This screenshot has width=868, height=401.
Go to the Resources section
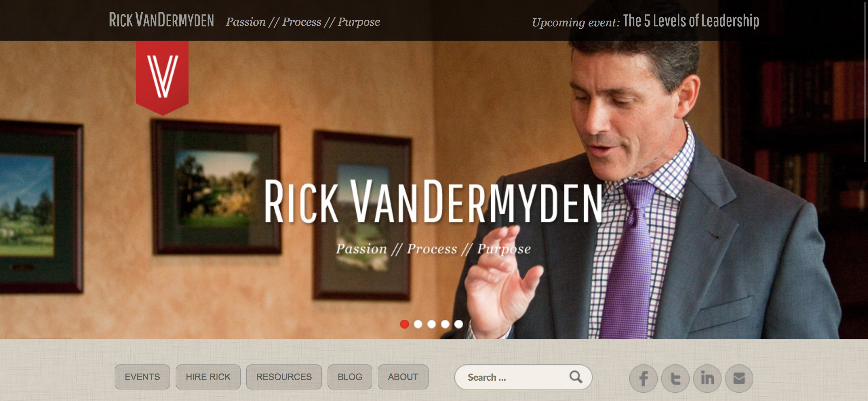pos(284,377)
